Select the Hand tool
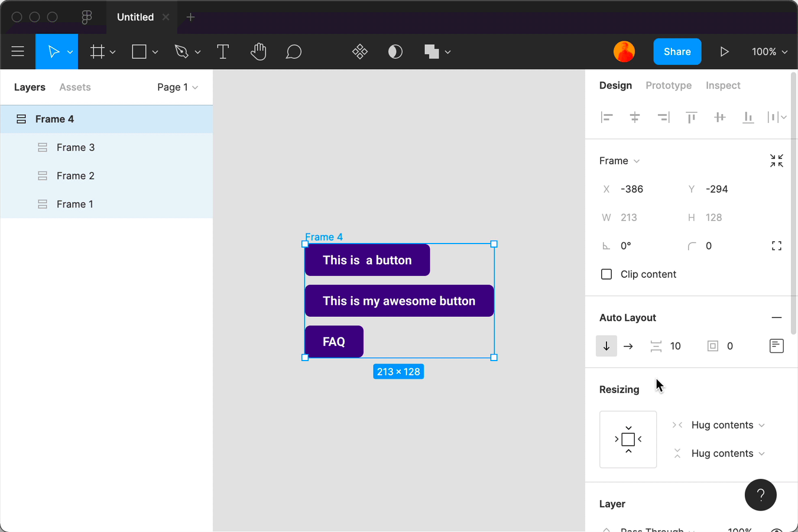This screenshot has width=798, height=532. 258,52
